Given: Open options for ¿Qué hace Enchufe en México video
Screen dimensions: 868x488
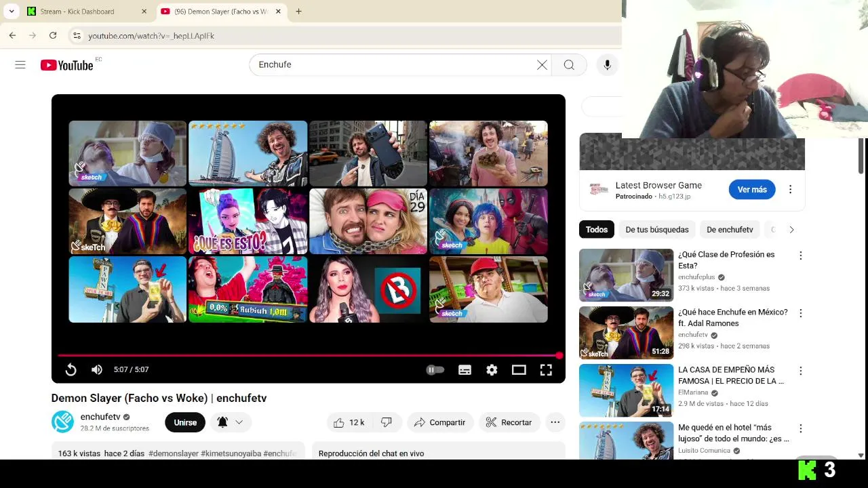Looking at the screenshot, I should point(801,313).
